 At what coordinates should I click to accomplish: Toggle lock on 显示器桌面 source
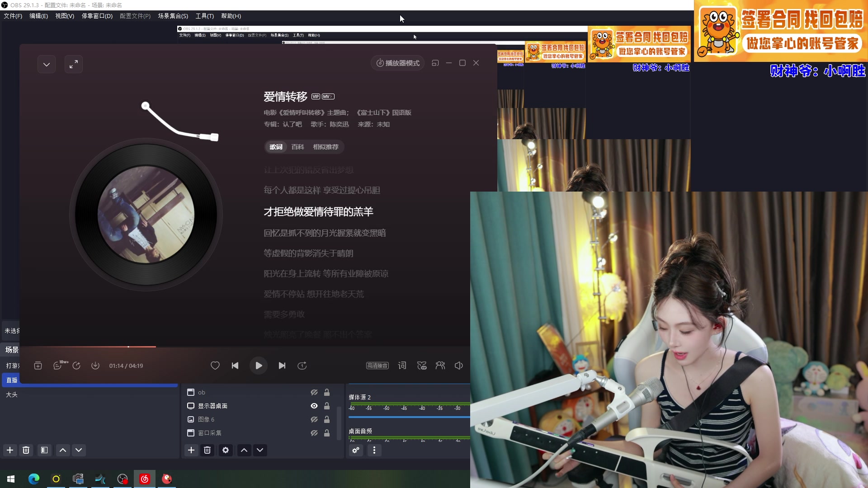(x=327, y=406)
